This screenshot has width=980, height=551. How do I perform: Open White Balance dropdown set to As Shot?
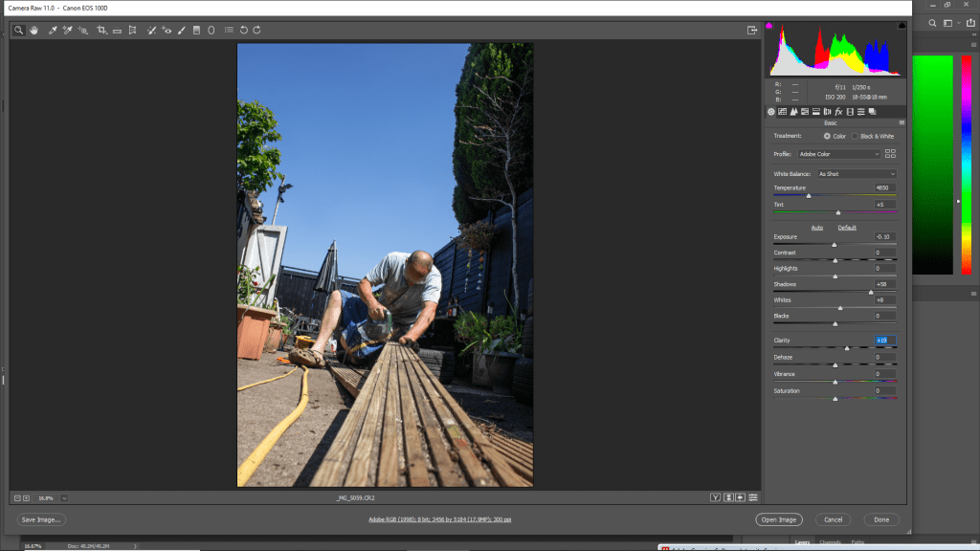pos(857,174)
